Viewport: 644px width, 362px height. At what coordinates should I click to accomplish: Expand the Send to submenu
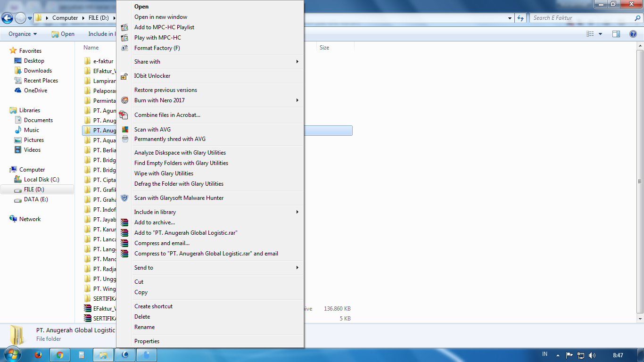(x=297, y=268)
